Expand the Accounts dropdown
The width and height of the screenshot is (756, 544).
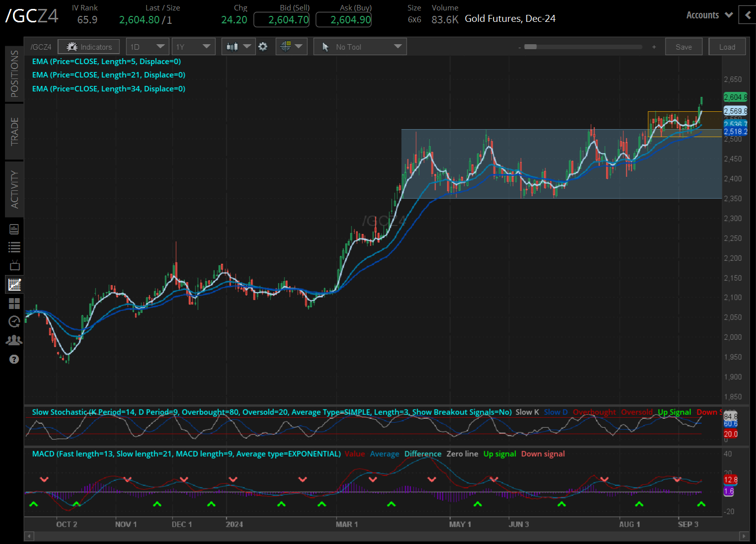[x=709, y=15]
